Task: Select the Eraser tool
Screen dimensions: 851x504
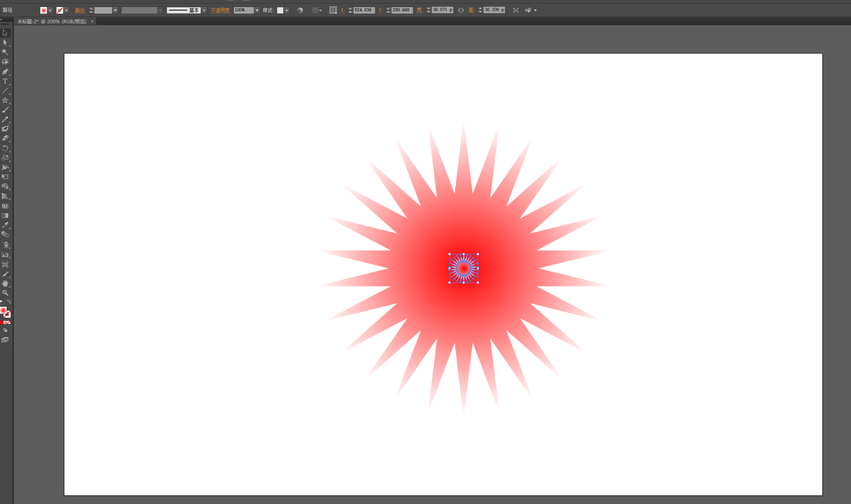Action: [x=5, y=139]
